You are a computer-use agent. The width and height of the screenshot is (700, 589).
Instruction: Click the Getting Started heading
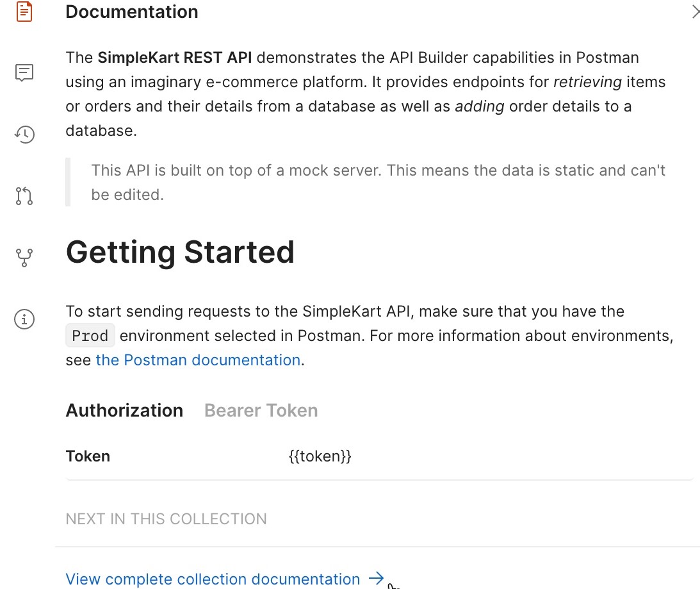click(180, 252)
